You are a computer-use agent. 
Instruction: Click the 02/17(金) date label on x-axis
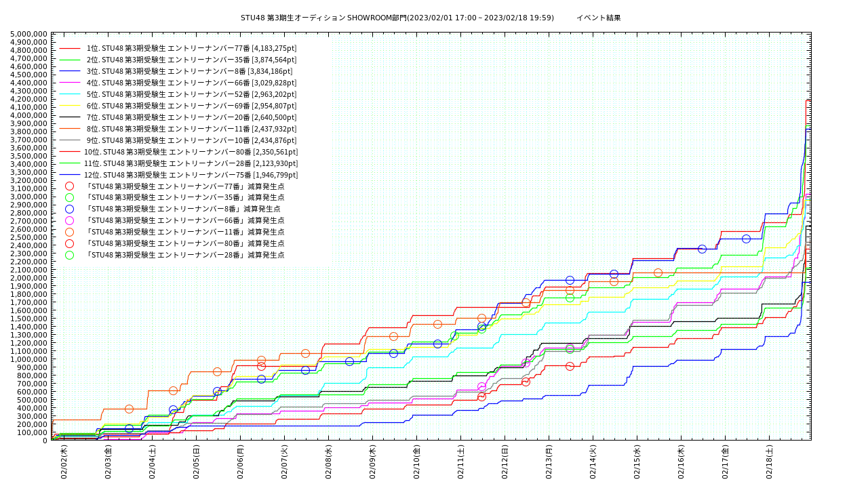(x=725, y=462)
